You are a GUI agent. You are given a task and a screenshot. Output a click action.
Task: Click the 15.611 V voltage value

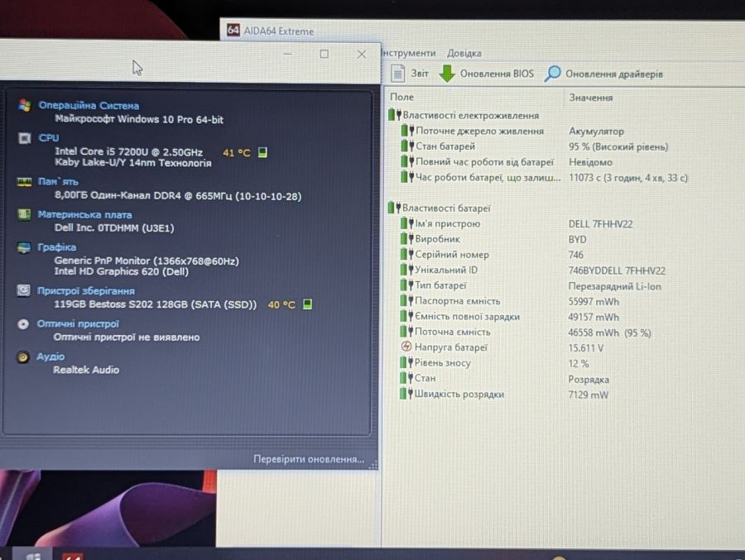(x=586, y=348)
